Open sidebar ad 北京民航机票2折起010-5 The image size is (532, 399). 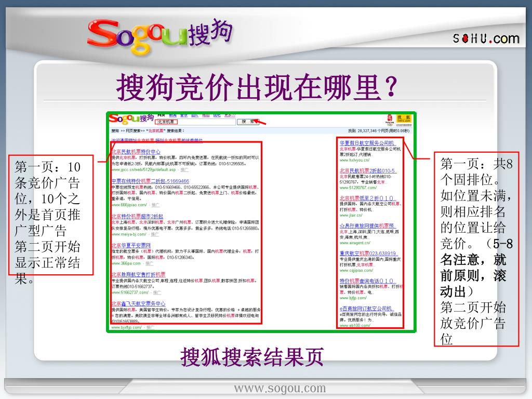coord(368,170)
